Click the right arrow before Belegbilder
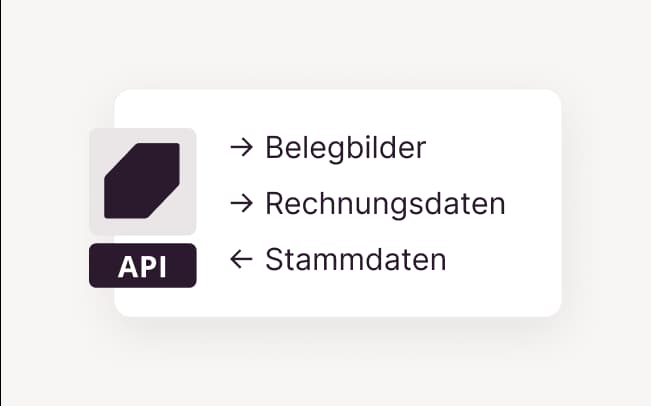Image resolution: width=651 pixels, height=406 pixels. 240,148
